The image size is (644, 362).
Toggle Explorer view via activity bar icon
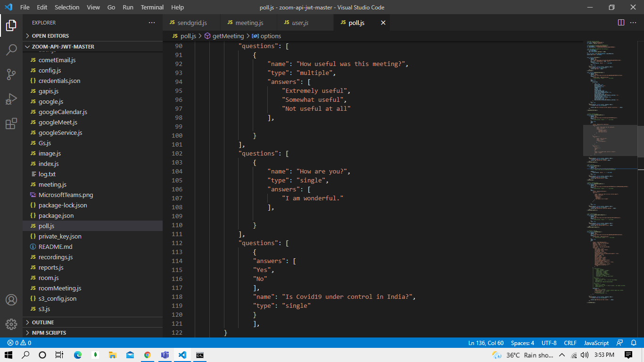(x=11, y=25)
